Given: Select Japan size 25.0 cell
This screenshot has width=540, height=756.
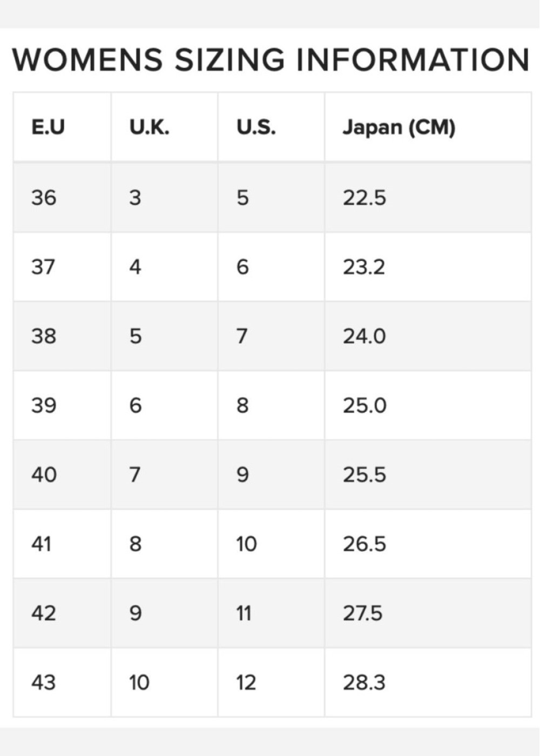Looking at the screenshot, I should click(364, 405).
